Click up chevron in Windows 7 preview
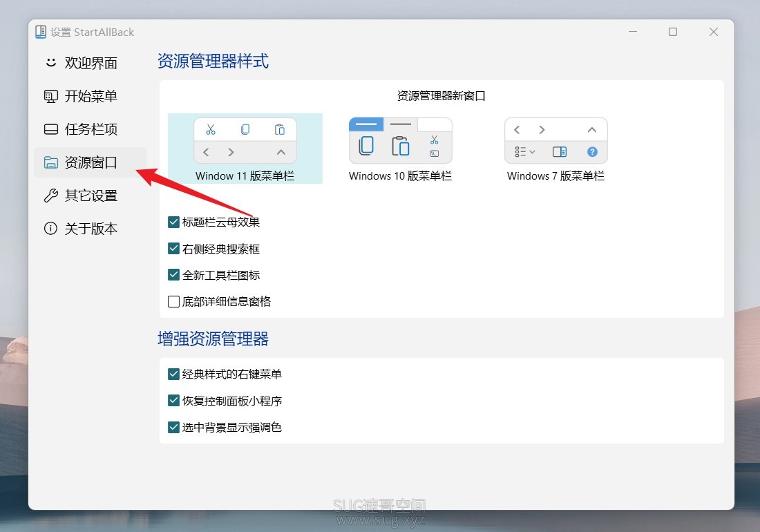The height and width of the screenshot is (532, 760). tap(592, 130)
